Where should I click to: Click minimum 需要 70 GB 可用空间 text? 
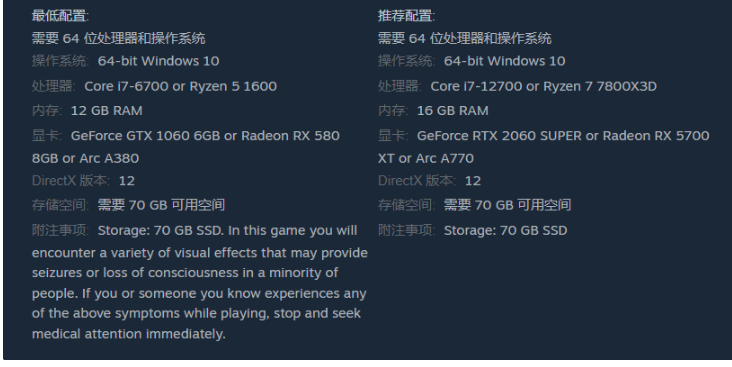[162, 205]
